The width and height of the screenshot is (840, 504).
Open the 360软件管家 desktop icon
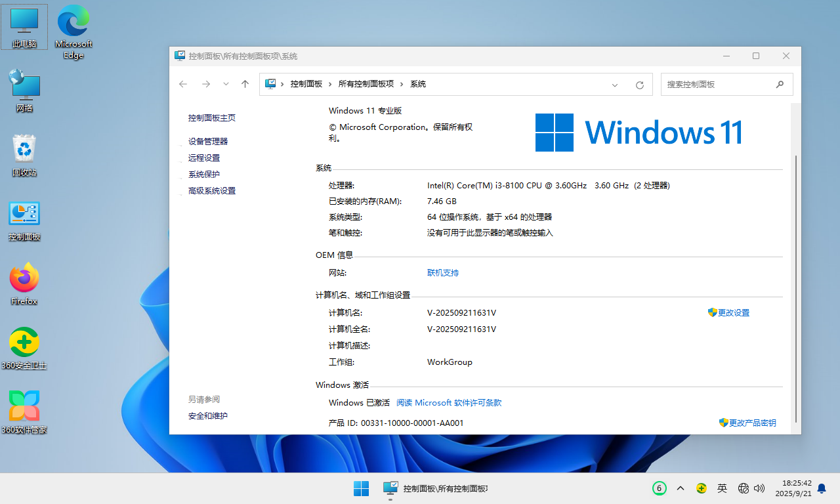(x=24, y=412)
